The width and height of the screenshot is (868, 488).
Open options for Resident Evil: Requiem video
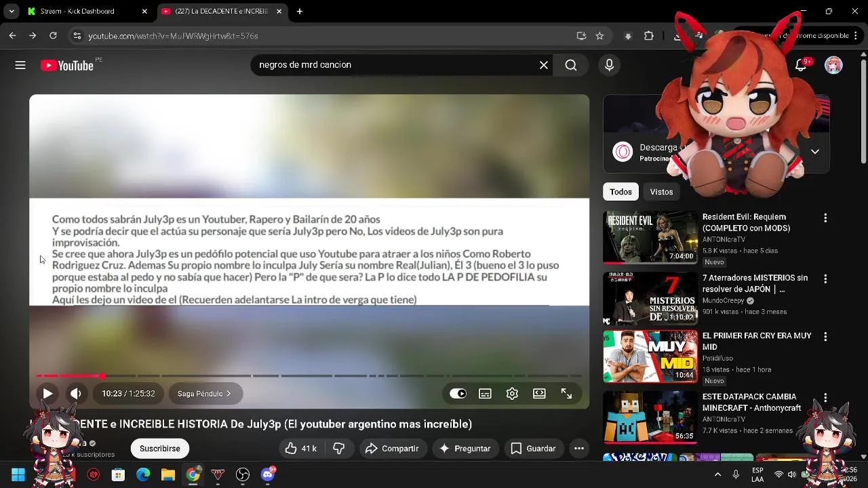pos(825,218)
